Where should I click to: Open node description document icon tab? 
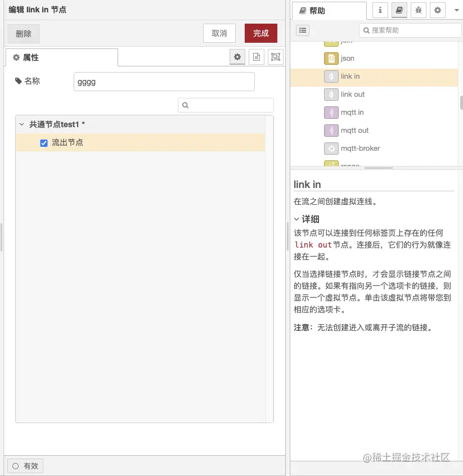coord(257,57)
